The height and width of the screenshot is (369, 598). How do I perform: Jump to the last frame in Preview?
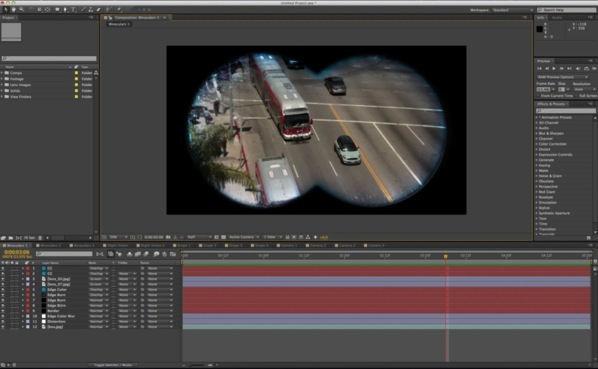pyautogui.click(x=569, y=69)
